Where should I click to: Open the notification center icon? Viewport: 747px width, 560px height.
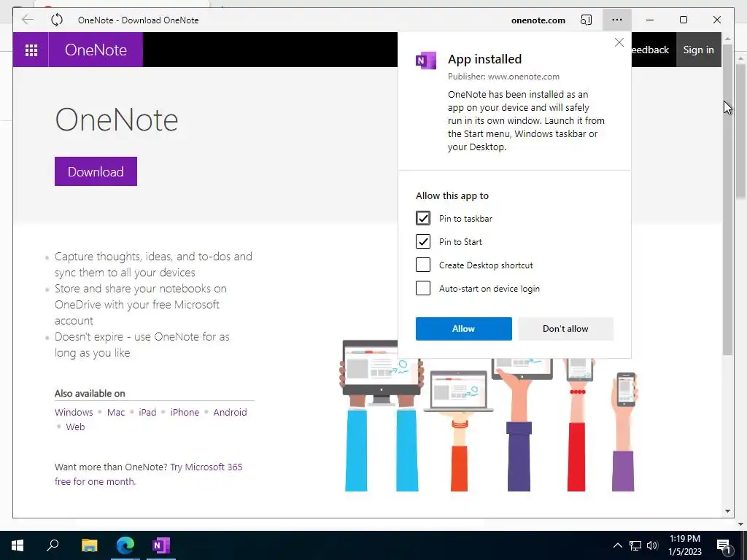click(x=724, y=545)
